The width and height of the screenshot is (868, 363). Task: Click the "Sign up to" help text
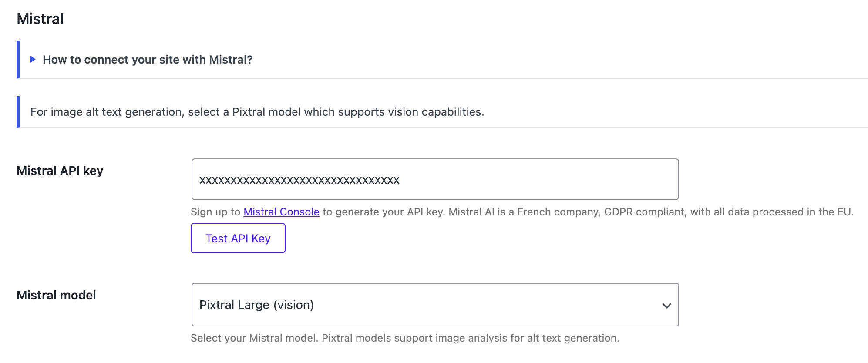pyautogui.click(x=215, y=212)
